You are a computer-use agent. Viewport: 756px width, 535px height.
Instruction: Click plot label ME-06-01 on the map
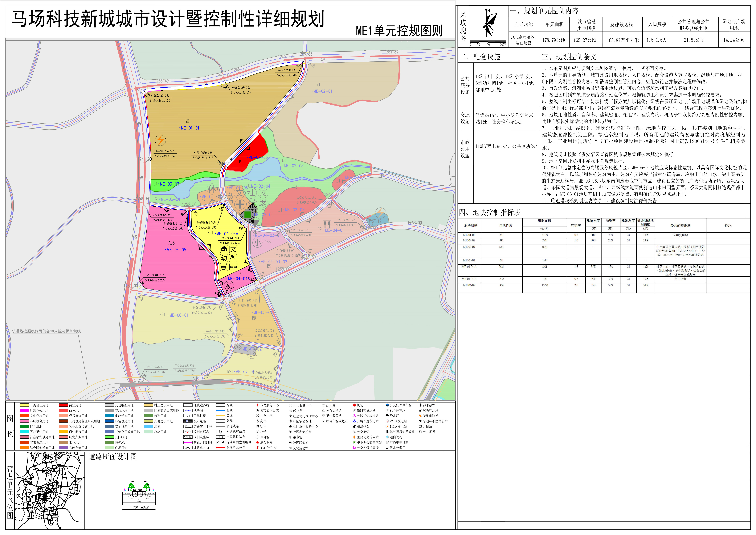[178, 315]
